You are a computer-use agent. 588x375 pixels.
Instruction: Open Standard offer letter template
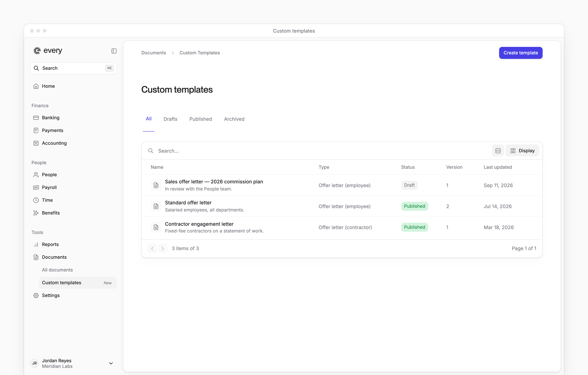click(188, 203)
